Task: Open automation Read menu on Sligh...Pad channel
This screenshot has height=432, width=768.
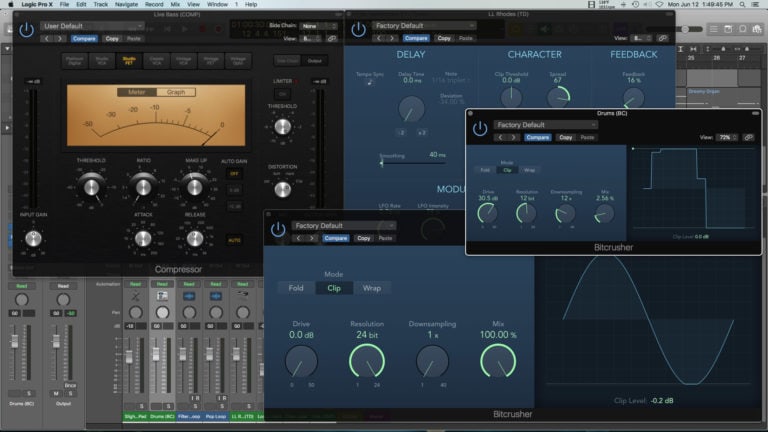Action: click(x=136, y=284)
